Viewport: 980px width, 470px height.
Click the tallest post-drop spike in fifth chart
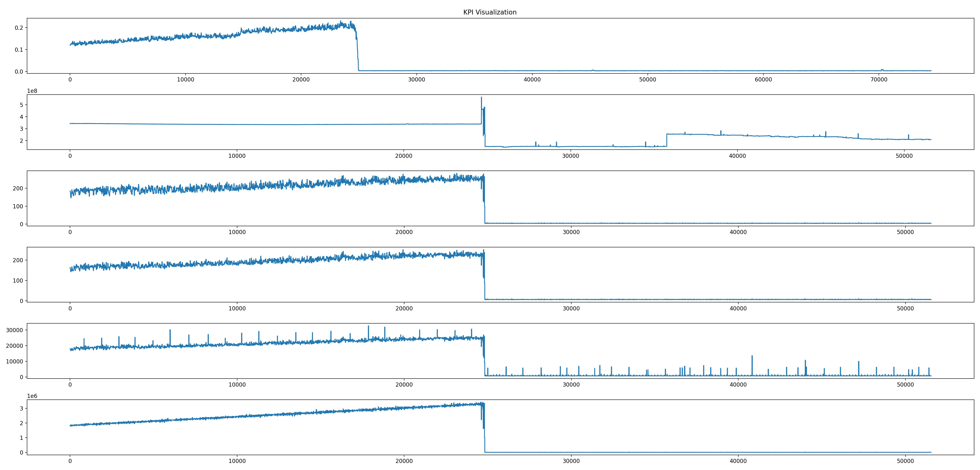pos(752,356)
